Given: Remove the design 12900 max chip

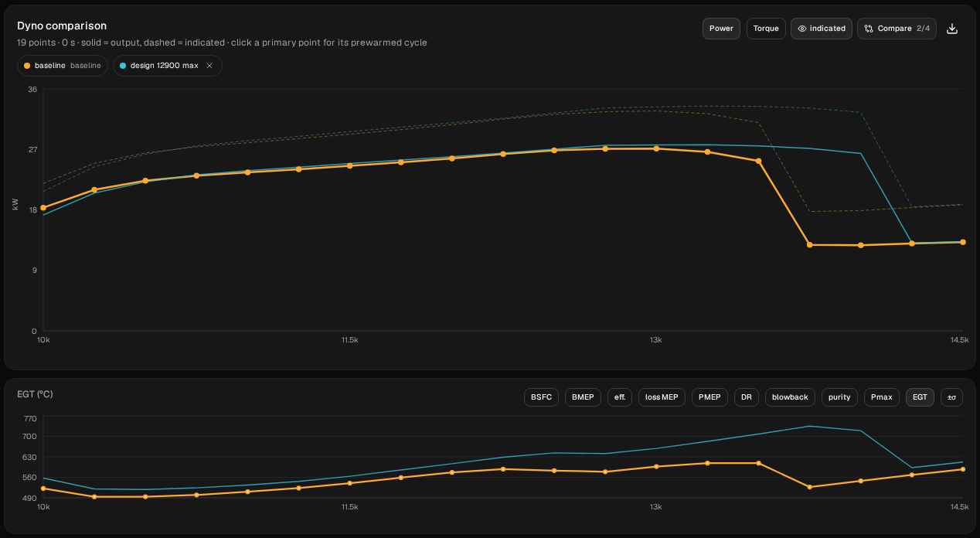Looking at the screenshot, I should [x=209, y=66].
